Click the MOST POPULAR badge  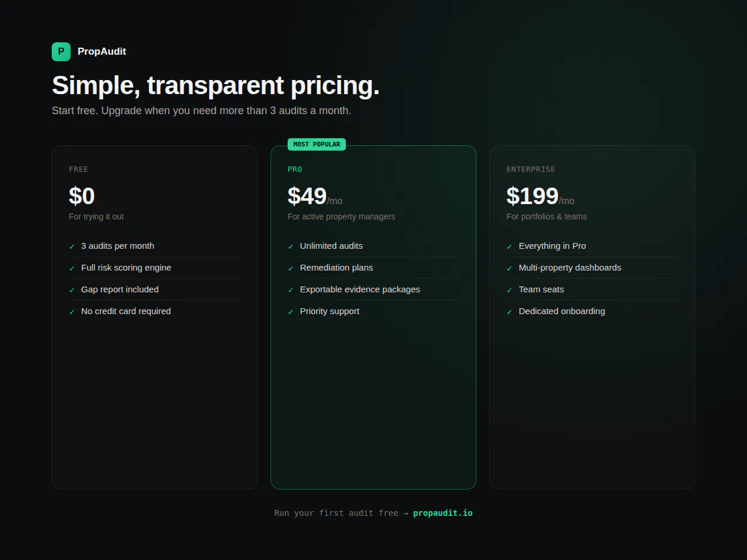[316, 144]
